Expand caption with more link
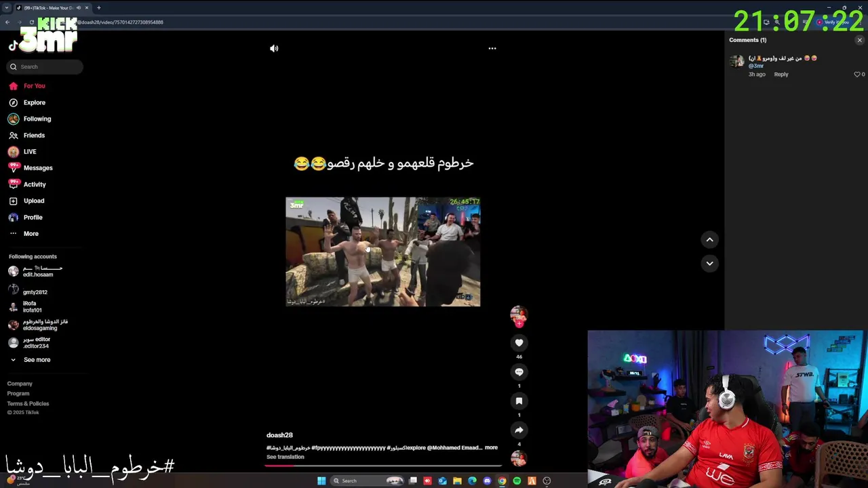 pyautogui.click(x=491, y=447)
